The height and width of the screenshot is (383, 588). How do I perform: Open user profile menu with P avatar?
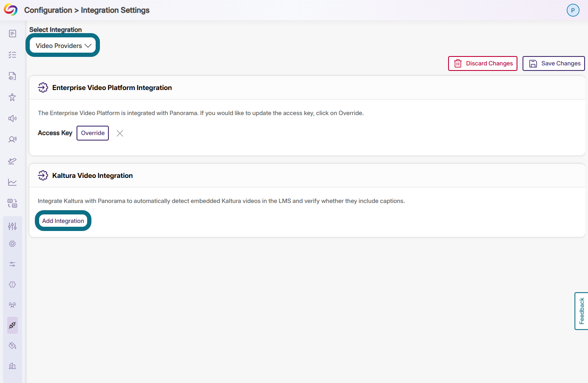click(573, 10)
